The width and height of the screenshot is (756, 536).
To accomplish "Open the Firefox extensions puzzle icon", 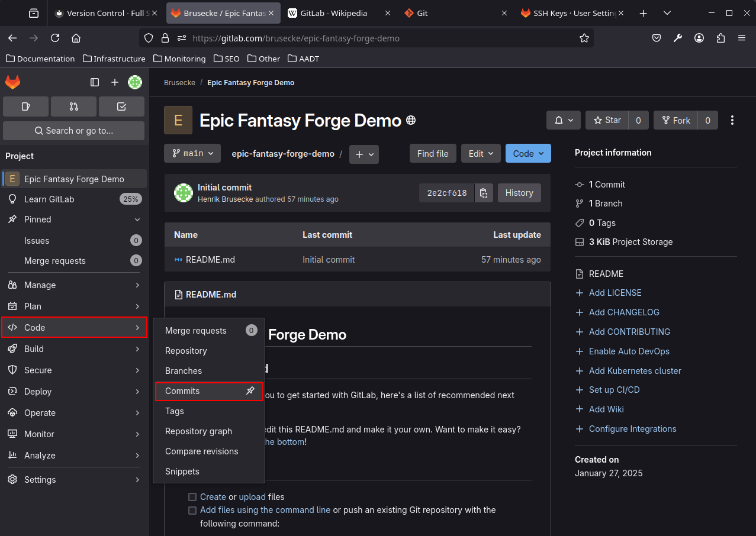I will pyautogui.click(x=720, y=38).
